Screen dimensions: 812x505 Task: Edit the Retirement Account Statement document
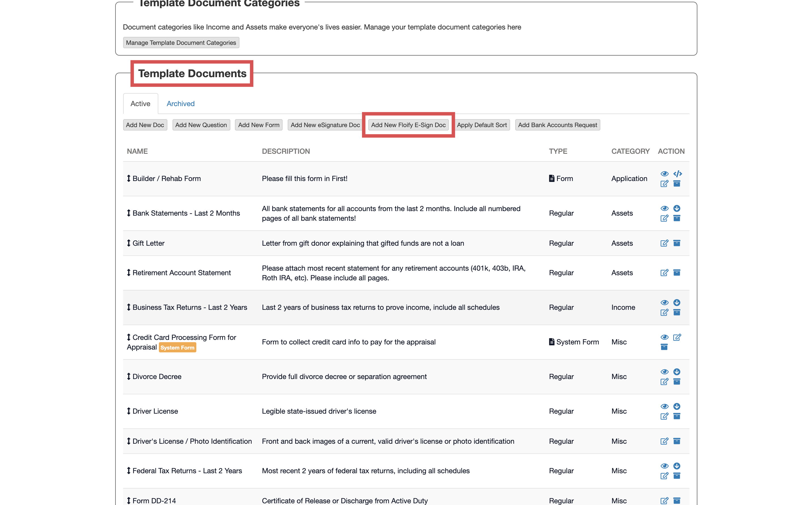(664, 273)
